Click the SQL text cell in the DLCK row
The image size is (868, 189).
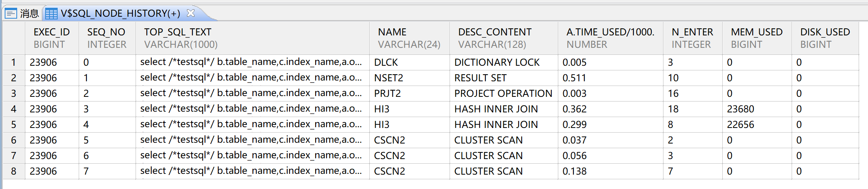pos(252,62)
